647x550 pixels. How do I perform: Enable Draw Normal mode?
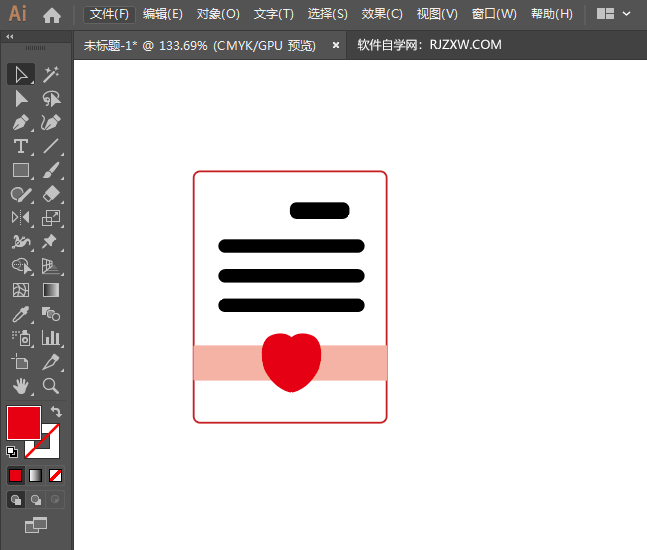pos(16,500)
